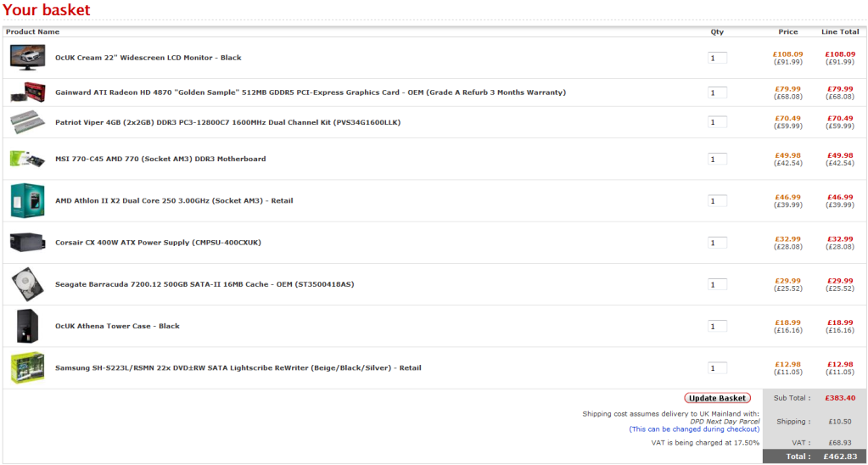Open the OcUK Cream 22" Widescreen LCD Monitor link
Viewport: 868px width, 465px height.
point(148,58)
